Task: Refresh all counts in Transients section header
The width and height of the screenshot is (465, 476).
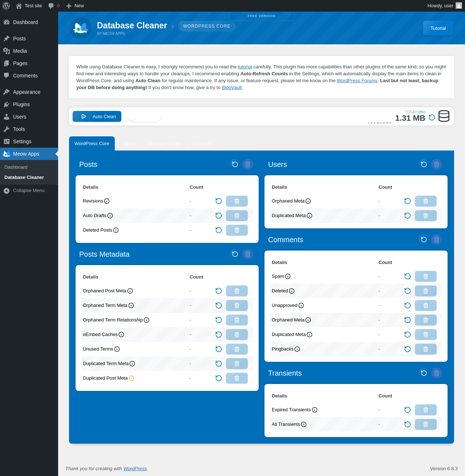Action: click(x=424, y=373)
